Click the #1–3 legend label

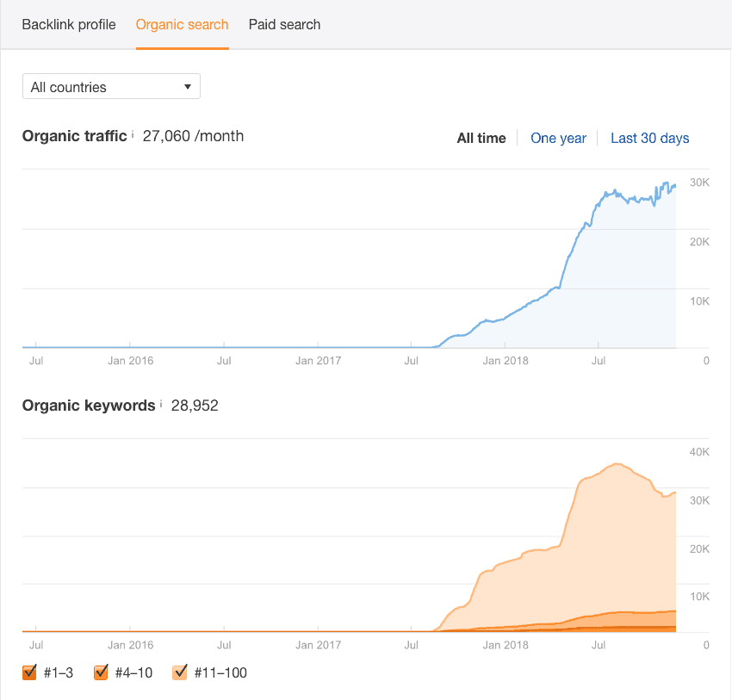pyautogui.click(x=59, y=672)
